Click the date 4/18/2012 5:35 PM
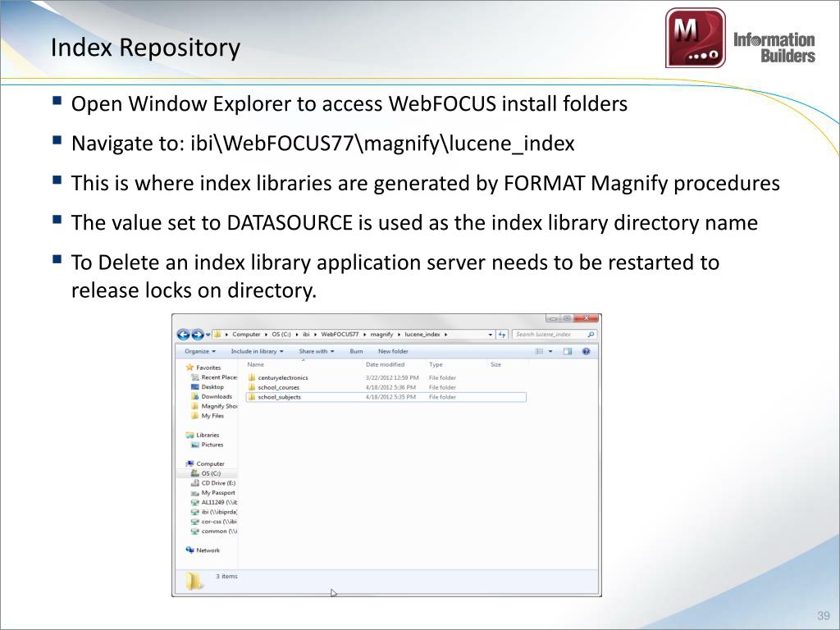Viewport: 840px width, 630px height. tap(390, 397)
